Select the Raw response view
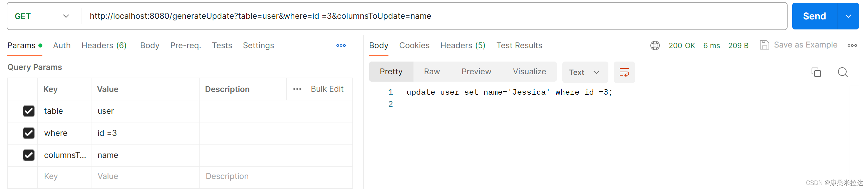 431,72
